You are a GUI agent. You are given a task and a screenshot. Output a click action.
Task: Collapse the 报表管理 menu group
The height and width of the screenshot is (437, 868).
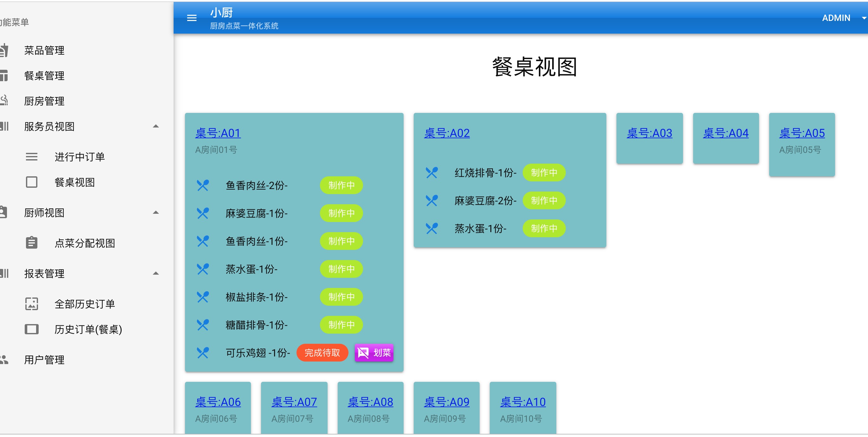coord(156,273)
